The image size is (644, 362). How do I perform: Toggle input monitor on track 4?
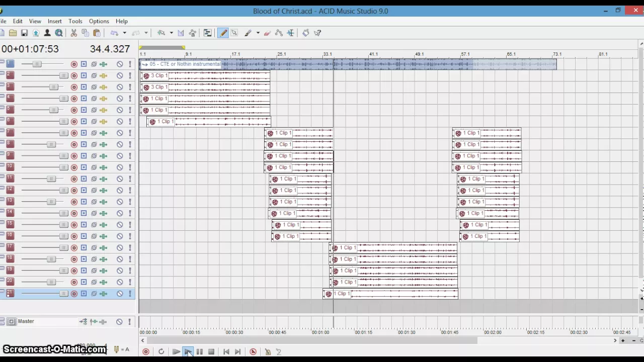point(84,99)
